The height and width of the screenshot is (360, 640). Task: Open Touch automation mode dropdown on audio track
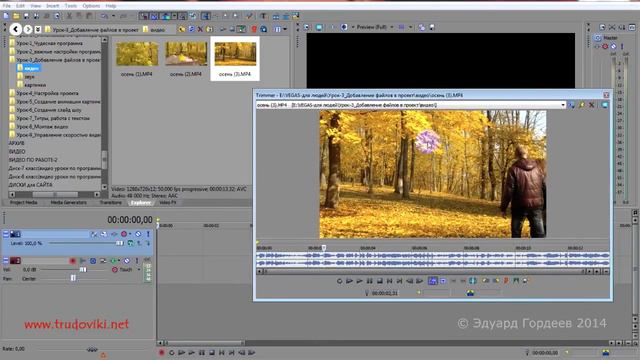(x=139, y=269)
